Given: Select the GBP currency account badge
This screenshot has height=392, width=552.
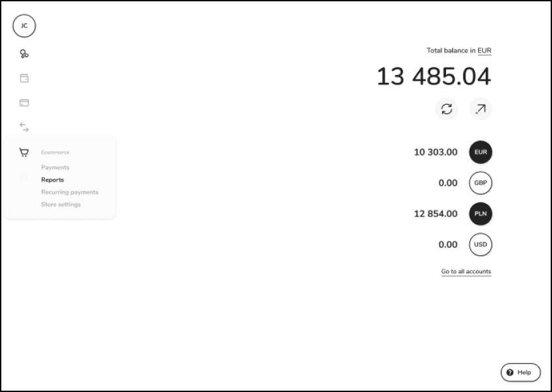Looking at the screenshot, I should [x=481, y=183].
